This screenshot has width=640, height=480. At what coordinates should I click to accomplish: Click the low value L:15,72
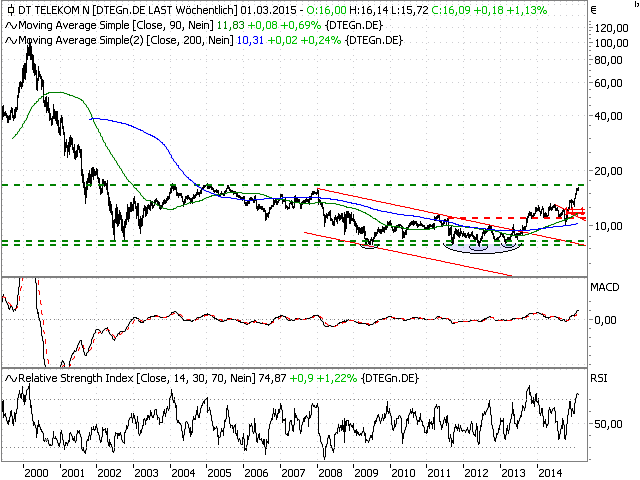410,10
